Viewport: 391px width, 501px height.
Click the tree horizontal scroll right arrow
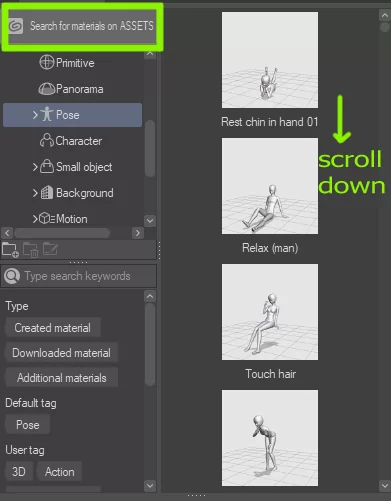[x=138, y=233]
